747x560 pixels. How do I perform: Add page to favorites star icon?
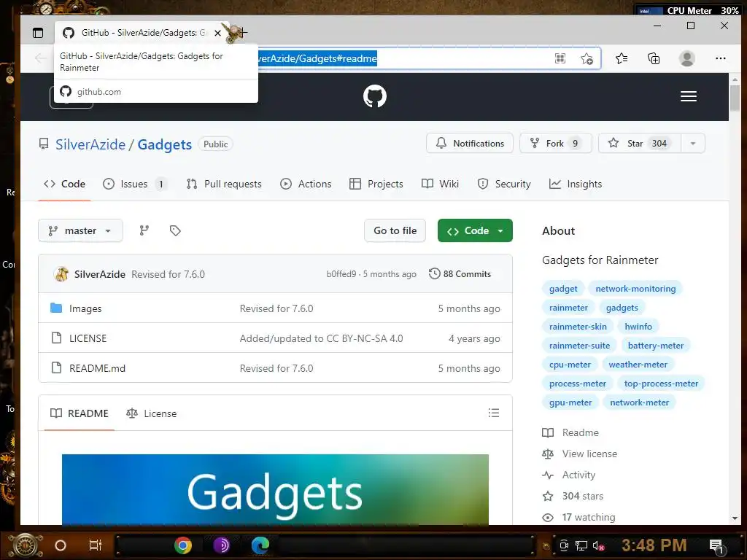point(587,58)
